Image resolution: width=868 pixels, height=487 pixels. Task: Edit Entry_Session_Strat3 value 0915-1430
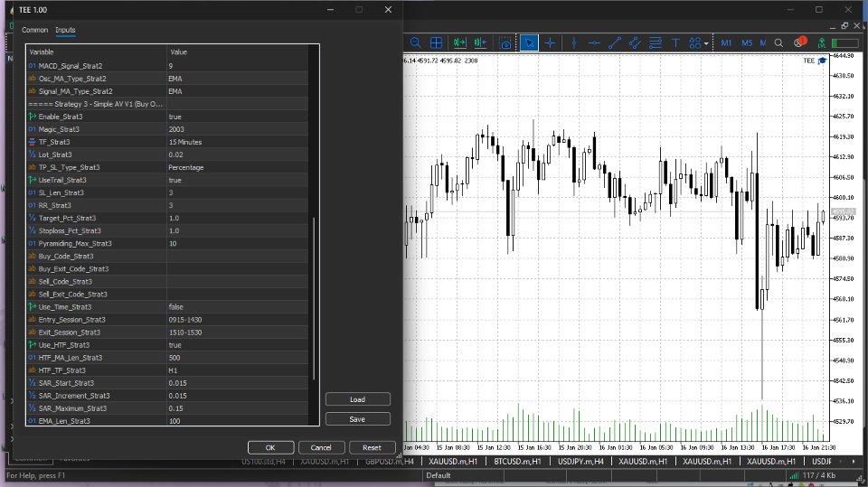238,319
